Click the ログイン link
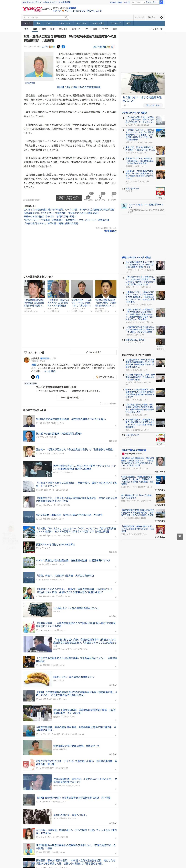The image size is (186, 868). [x=57, y=11]
